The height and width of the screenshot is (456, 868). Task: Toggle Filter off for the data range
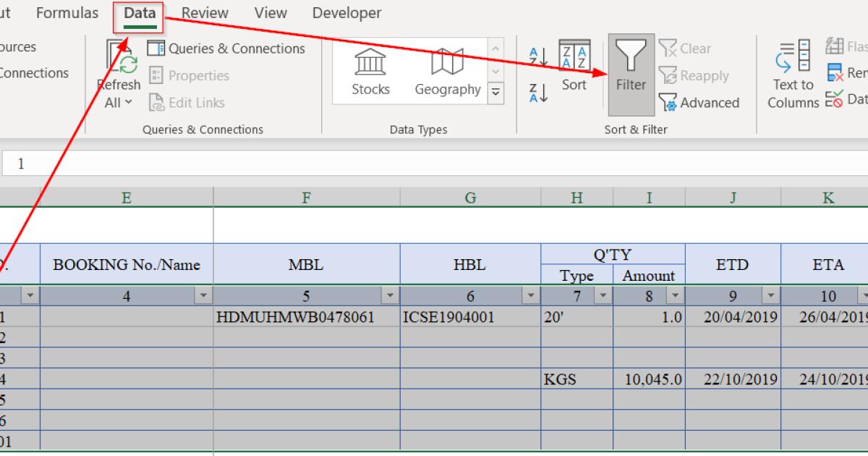pos(630,72)
